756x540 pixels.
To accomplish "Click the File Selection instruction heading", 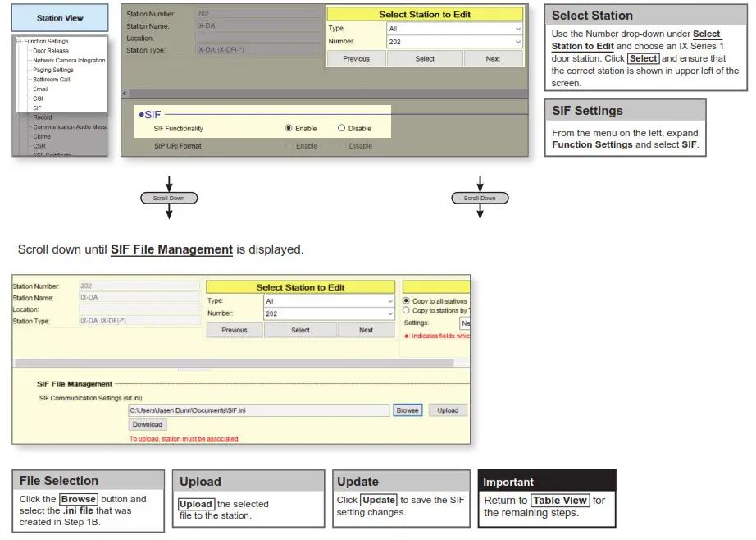I will (59, 481).
